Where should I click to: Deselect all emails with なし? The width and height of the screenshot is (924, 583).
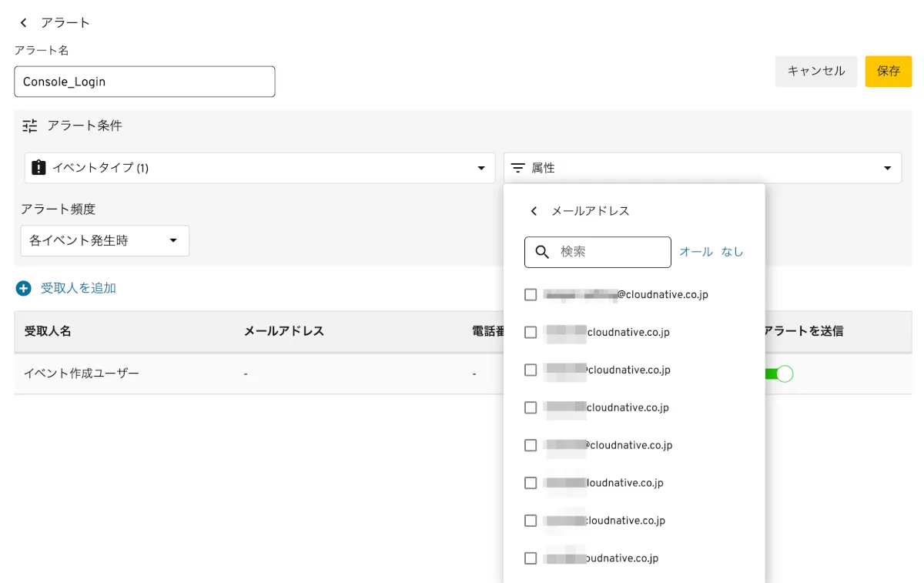pyautogui.click(x=732, y=252)
